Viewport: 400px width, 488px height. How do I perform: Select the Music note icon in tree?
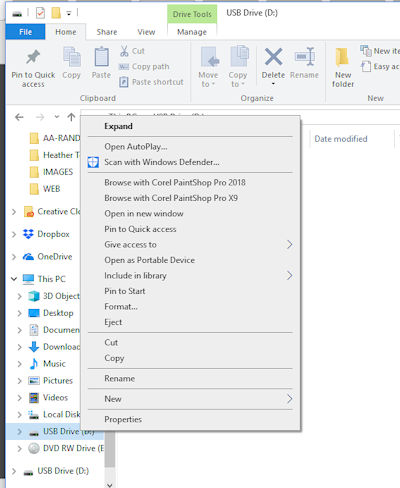34,364
